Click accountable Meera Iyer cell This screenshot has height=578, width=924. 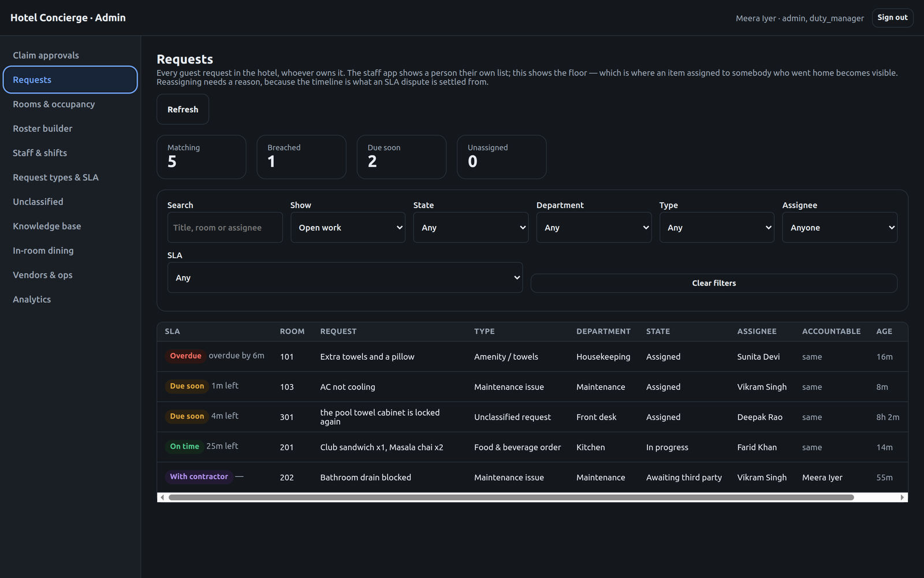pos(822,477)
